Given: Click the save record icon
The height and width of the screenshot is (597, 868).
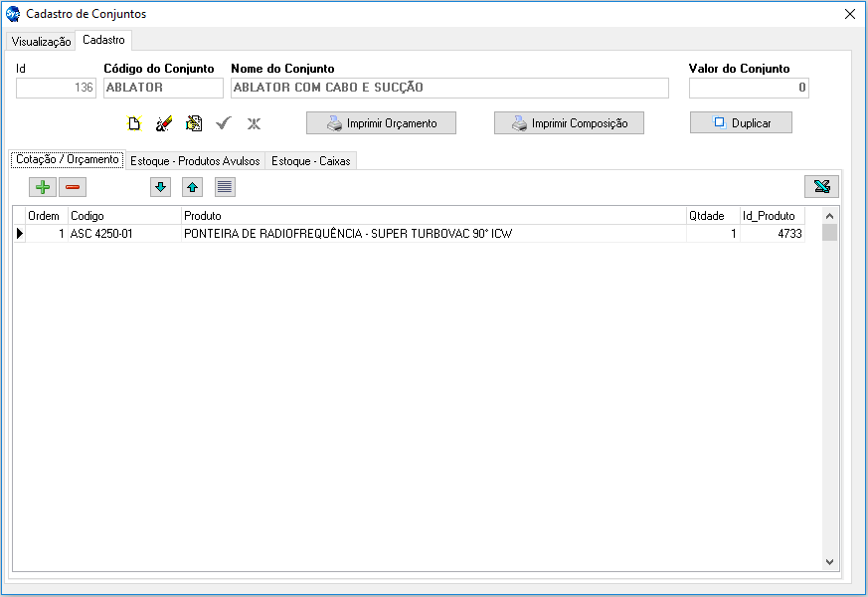Looking at the screenshot, I should (x=194, y=123).
